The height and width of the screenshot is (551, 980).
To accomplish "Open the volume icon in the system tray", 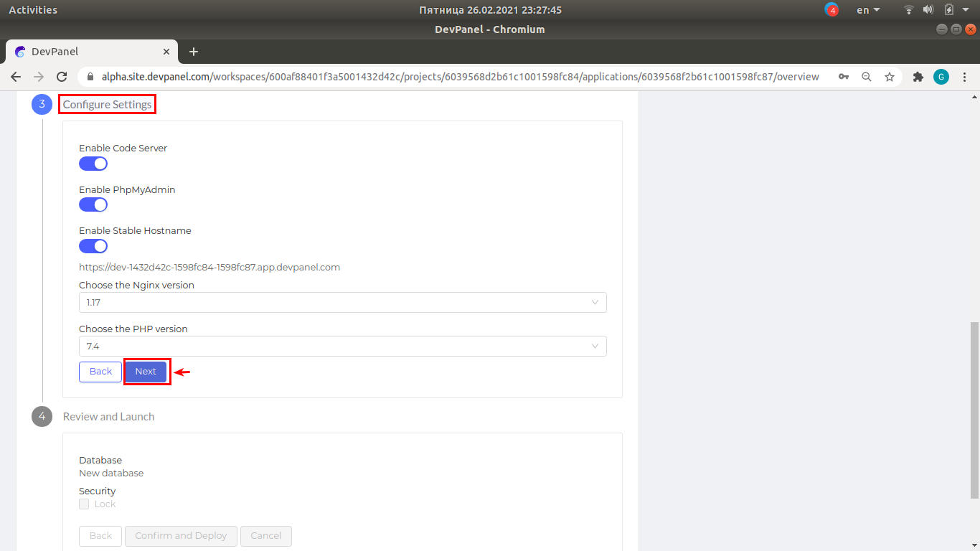I will click(x=928, y=9).
